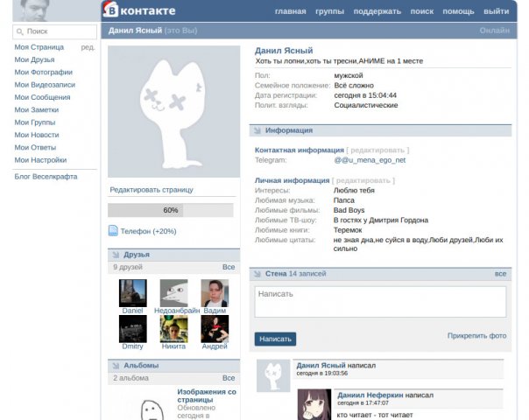Click Редактировать страницу link

tap(152, 190)
